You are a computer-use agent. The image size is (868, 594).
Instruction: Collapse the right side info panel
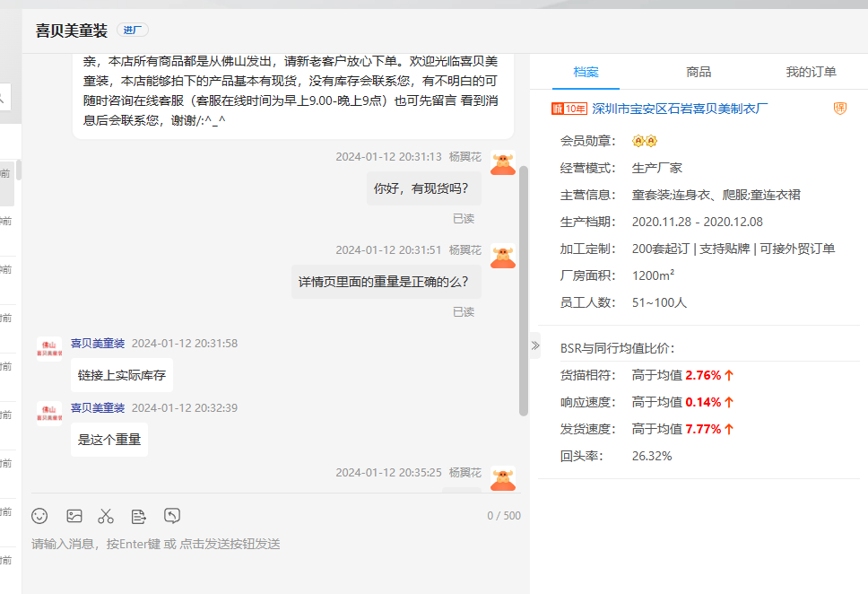[535, 345]
